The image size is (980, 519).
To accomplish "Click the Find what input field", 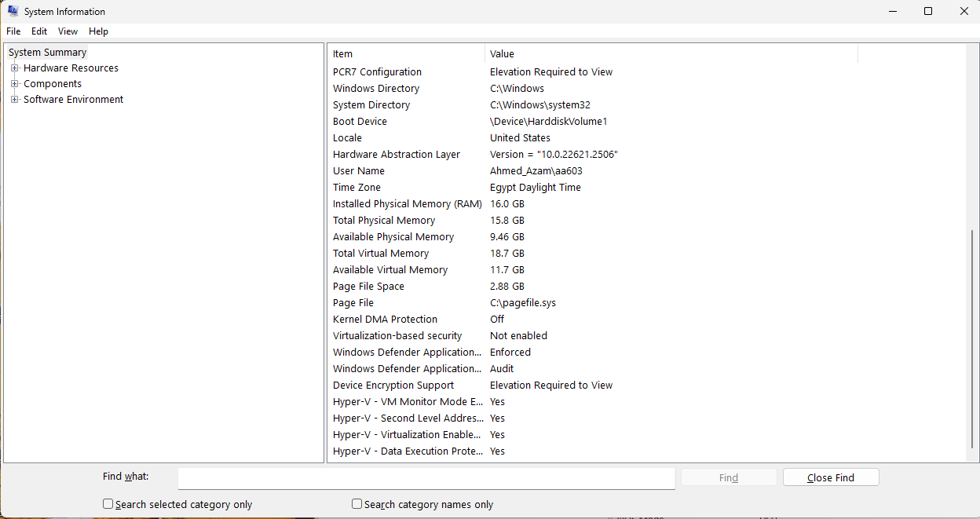I will [426, 478].
